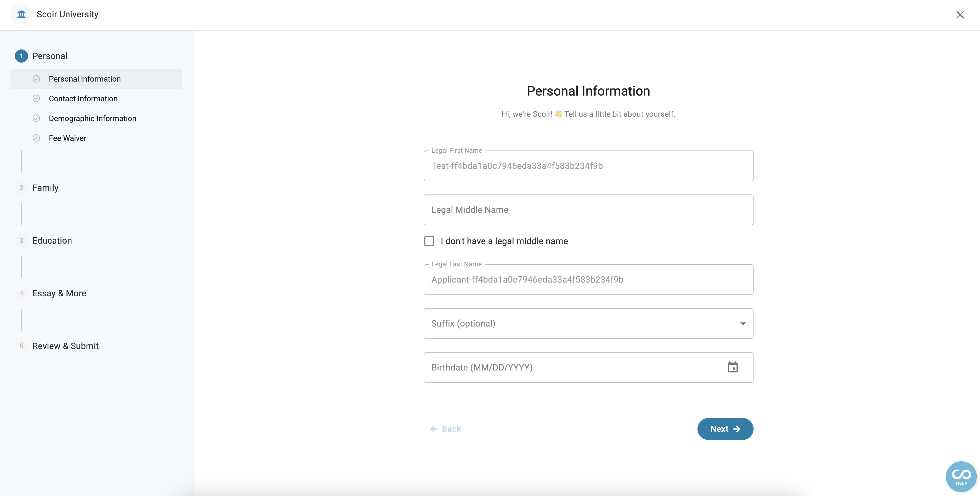Go to the Essay & More step
980x496 pixels.
pyautogui.click(x=59, y=293)
